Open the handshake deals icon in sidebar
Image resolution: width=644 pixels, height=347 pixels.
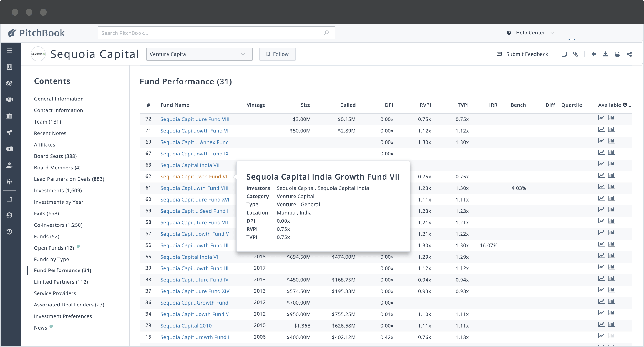[x=9, y=100]
